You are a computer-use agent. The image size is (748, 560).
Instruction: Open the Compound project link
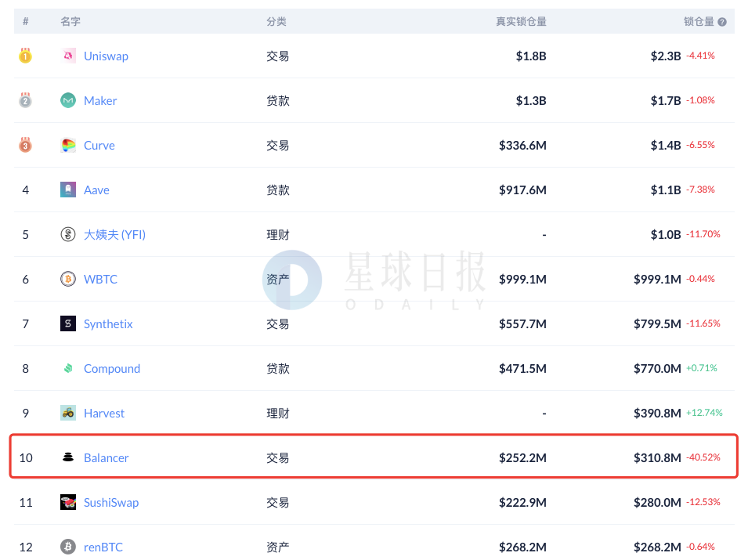112,369
